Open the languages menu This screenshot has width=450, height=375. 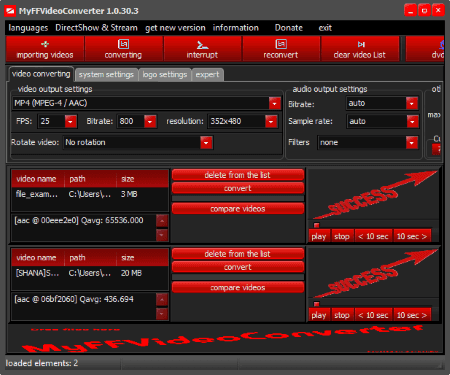28,28
